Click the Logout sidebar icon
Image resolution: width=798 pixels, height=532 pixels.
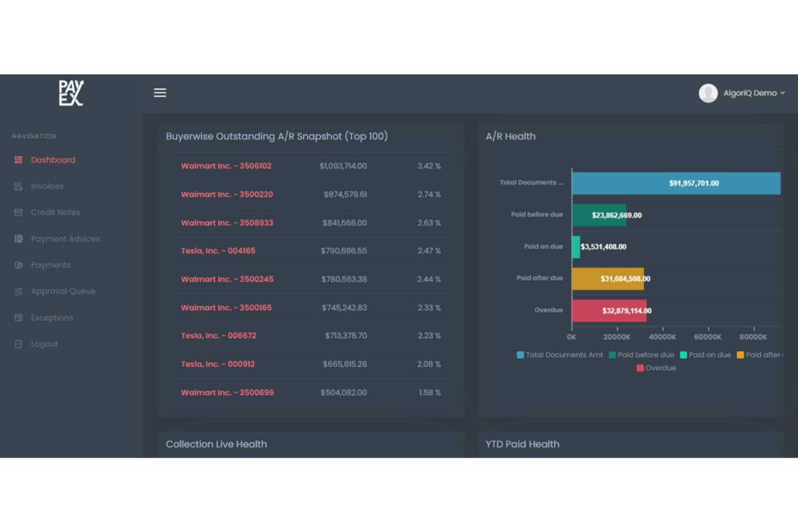click(x=18, y=344)
